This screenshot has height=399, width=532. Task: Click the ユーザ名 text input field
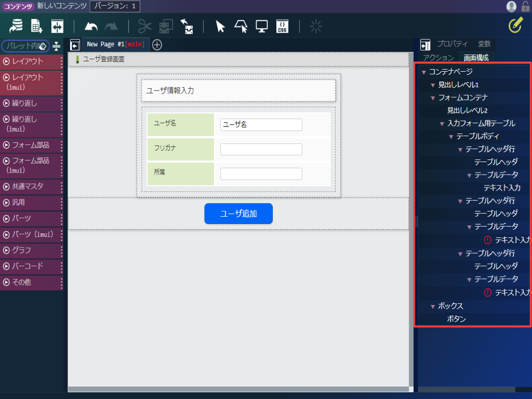pos(261,125)
